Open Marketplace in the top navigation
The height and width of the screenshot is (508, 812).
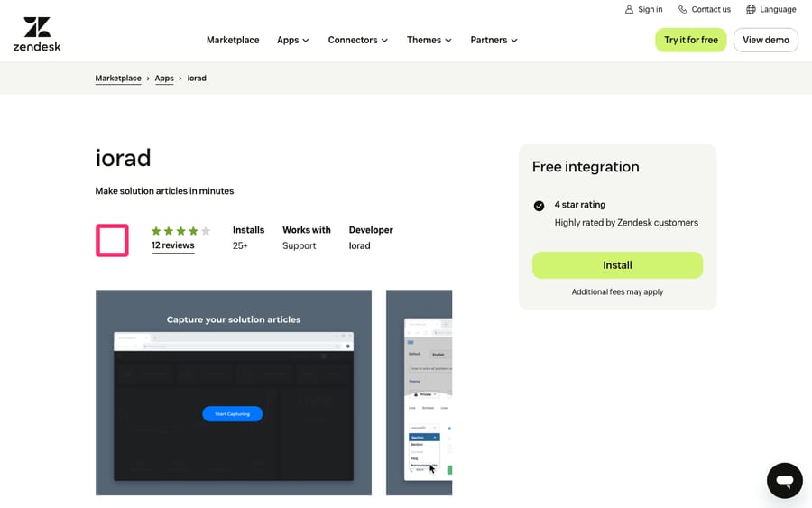(x=233, y=40)
